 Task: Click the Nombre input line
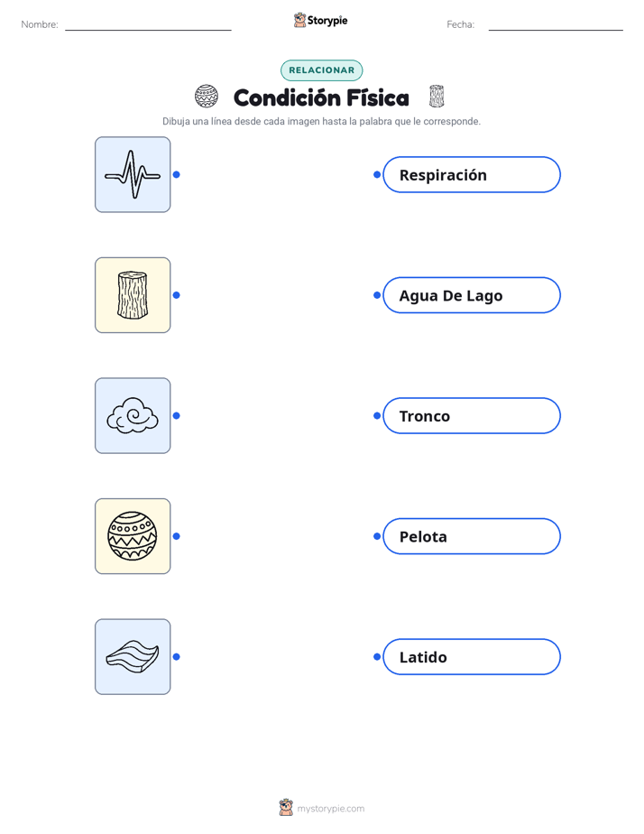(x=148, y=29)
